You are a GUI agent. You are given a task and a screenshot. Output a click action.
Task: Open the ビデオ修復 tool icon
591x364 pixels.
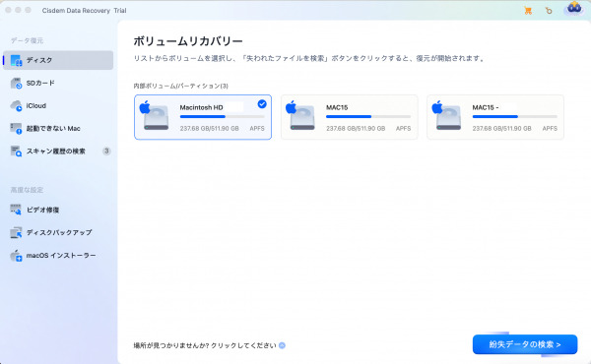point(16,210)
